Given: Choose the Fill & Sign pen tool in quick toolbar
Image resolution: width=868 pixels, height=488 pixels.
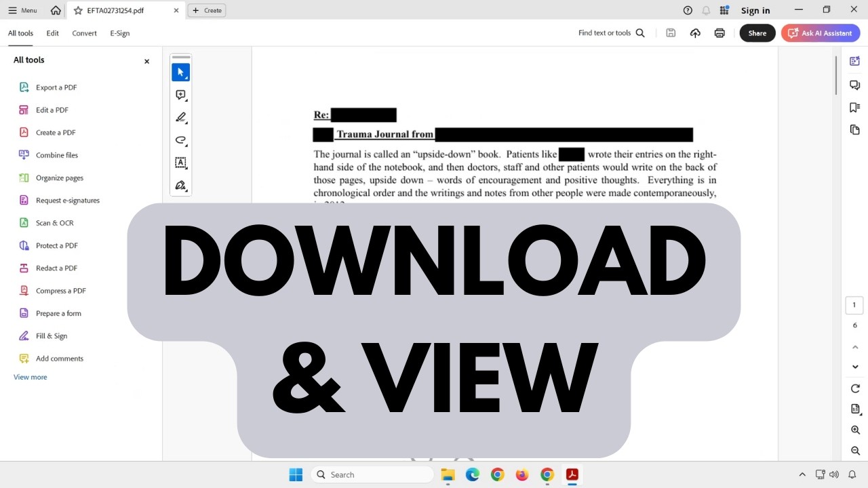Looking at the screenshot, I should tap(180, 185).
